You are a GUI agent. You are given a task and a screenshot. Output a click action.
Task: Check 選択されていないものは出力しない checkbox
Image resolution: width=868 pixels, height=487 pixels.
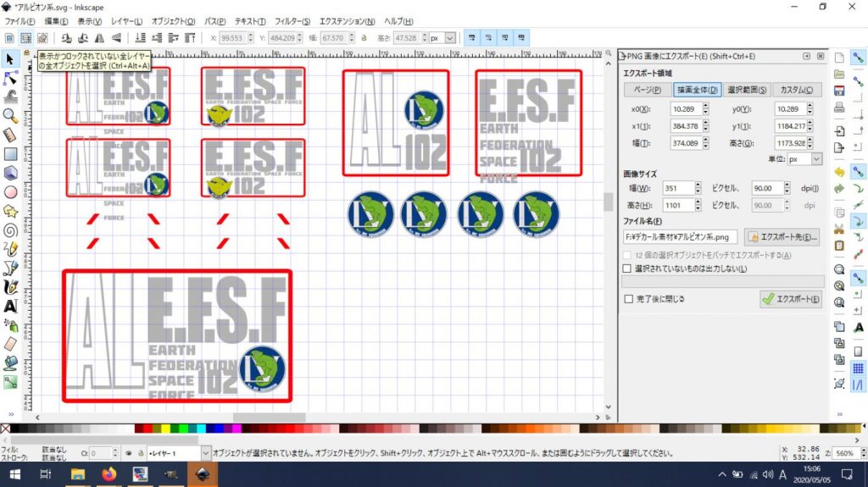pos(626,268)
